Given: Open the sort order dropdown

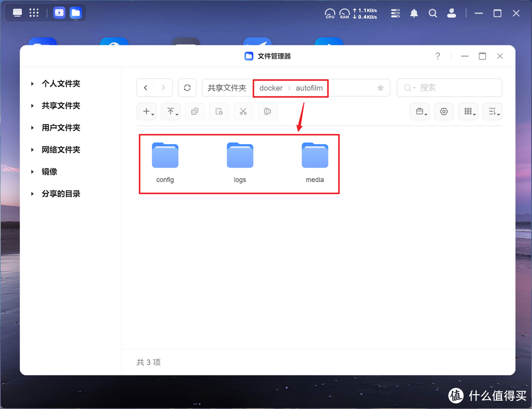Looking at the screenshot, I should tap(492, 111).
